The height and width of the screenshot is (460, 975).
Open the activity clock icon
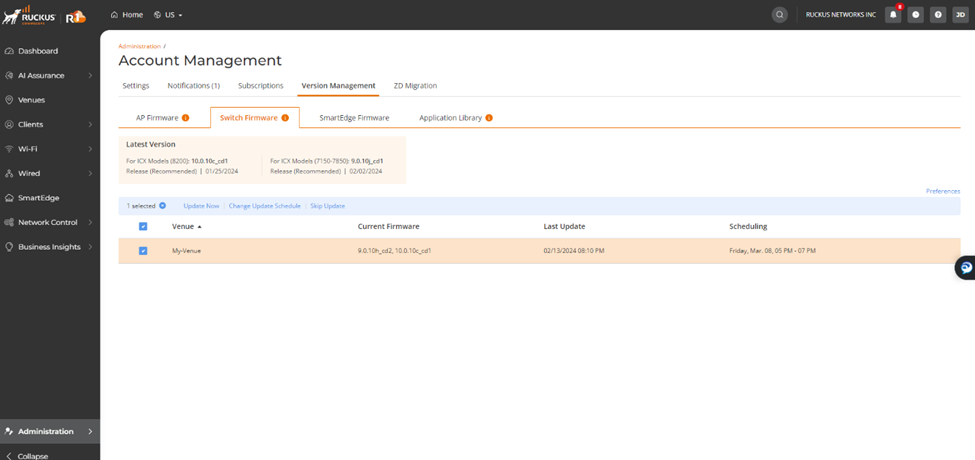coord(915,15)
